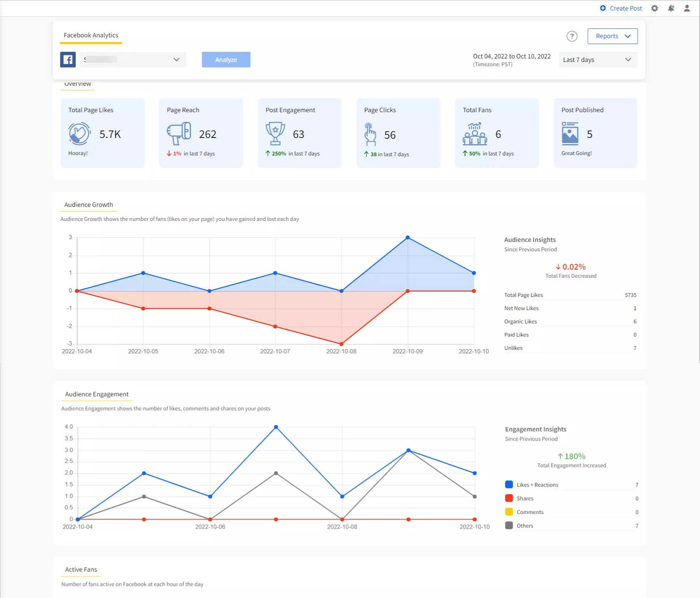Click the Create Post link
The image size is (700, 598).
[x=621, y=8]
